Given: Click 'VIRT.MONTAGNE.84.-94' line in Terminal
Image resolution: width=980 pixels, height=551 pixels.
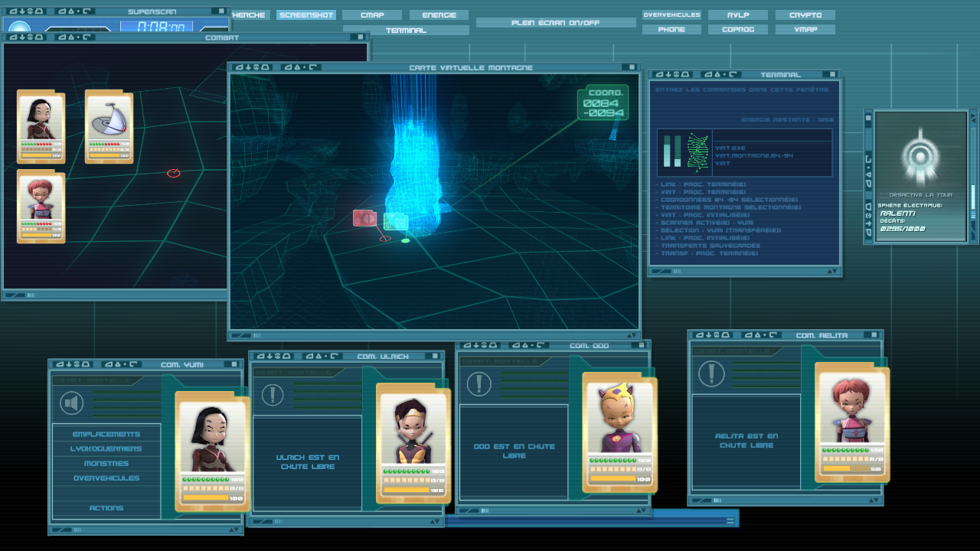Looking at the screenshot, I should [753, 155].
